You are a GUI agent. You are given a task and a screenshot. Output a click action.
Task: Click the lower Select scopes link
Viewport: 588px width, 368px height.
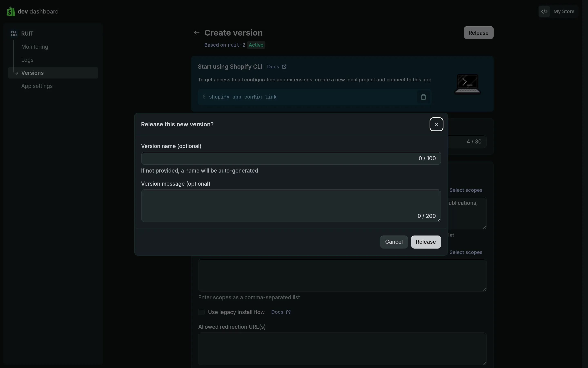[x=465, y=252]
